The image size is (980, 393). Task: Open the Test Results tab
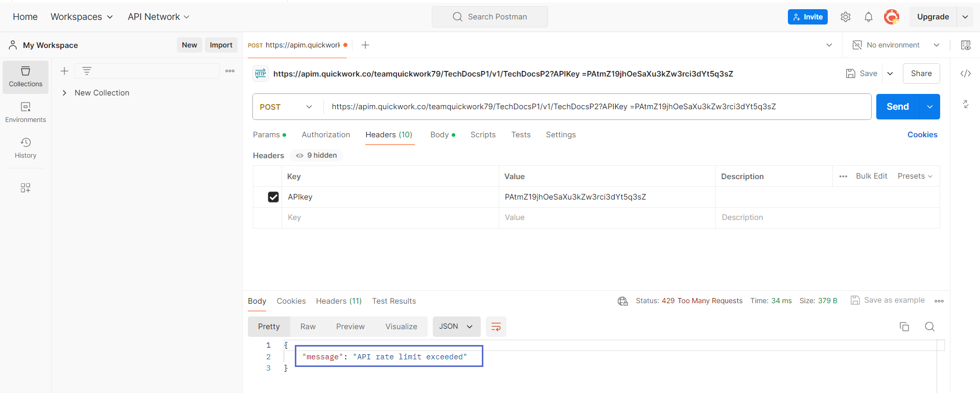pos(394,301)
